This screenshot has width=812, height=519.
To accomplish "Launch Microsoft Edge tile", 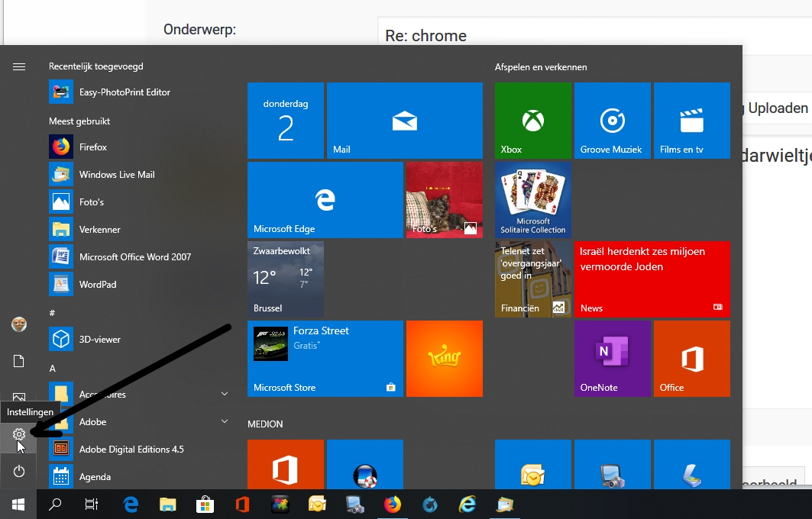I will click(x=325, y=200).
